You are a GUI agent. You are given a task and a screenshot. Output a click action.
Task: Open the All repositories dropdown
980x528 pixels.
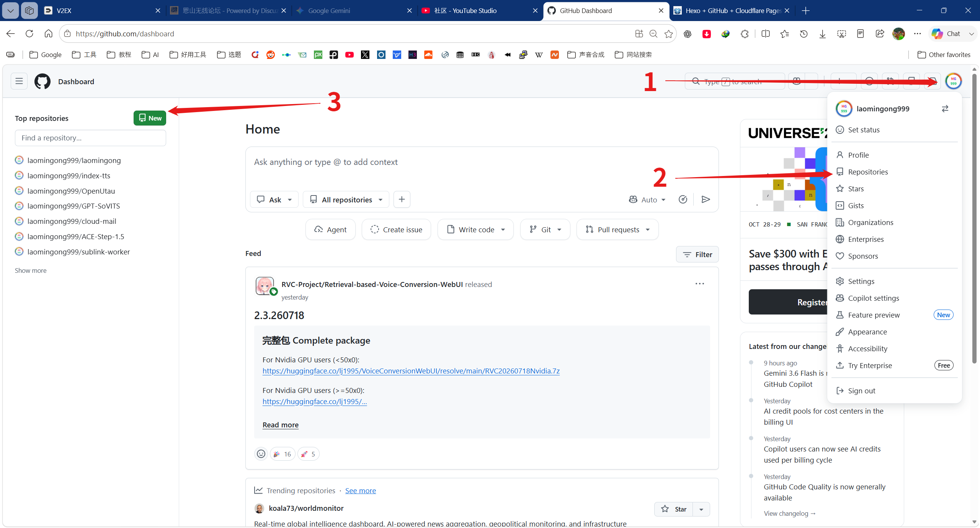346,199
